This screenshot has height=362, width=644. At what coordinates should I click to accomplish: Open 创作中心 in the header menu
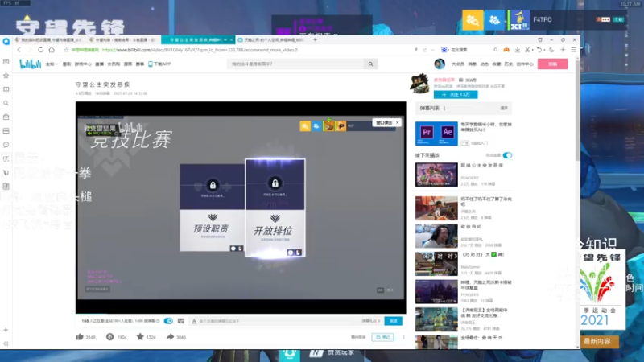point(525,64)
